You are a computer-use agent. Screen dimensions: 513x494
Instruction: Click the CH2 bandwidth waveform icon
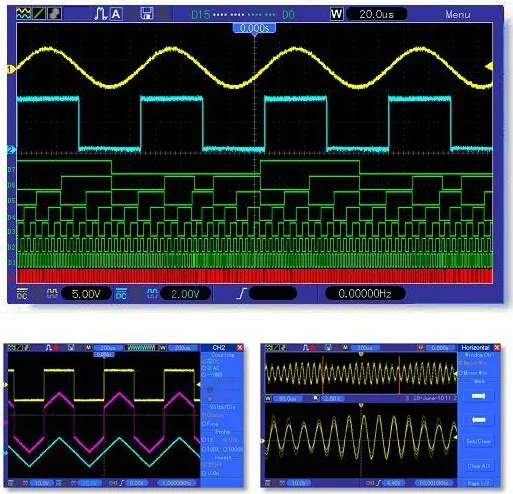pyautogui.click(x=152, y=293)
